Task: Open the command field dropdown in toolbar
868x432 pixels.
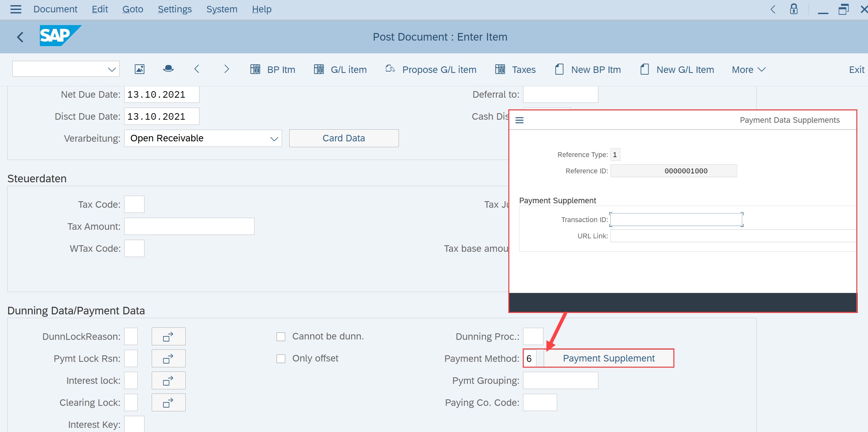Action: 111,69
